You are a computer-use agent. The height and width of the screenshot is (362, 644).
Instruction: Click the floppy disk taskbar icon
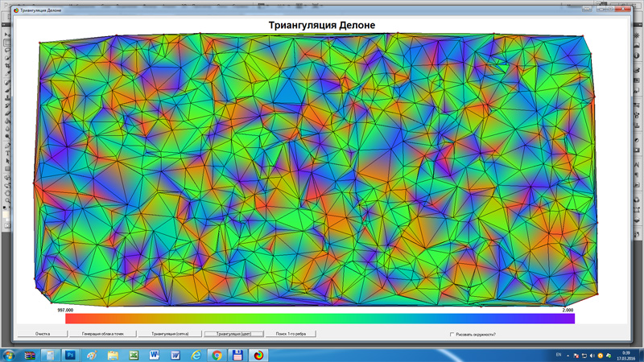pos(237,355)
